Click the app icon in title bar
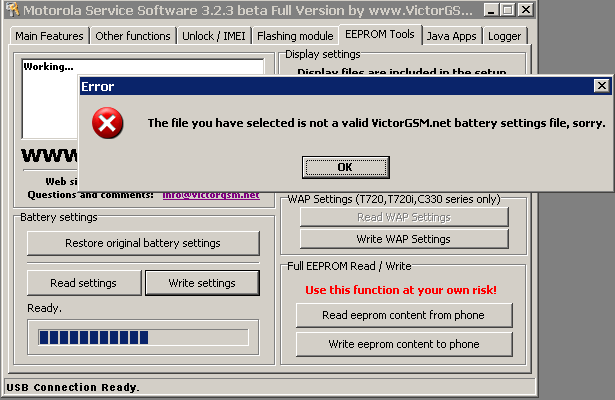Image resolution: width=615 pixels, height=400 pixels. [x=13, y=9]
